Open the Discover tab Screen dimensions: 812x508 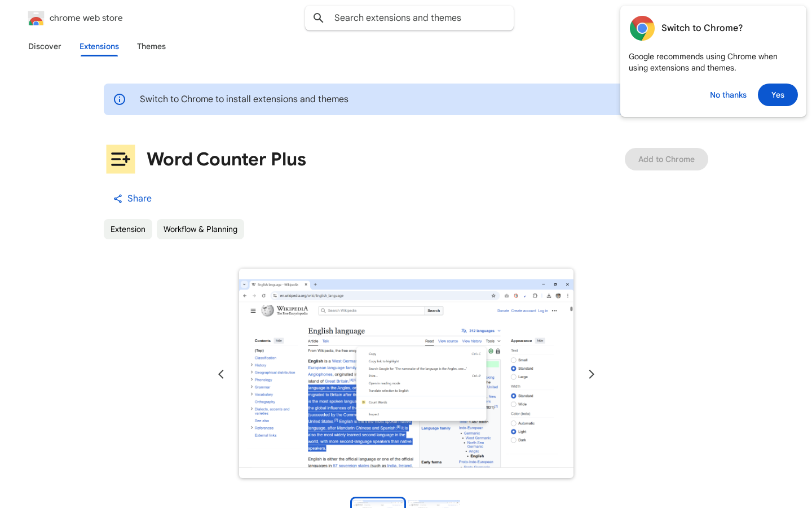[45, 46]
